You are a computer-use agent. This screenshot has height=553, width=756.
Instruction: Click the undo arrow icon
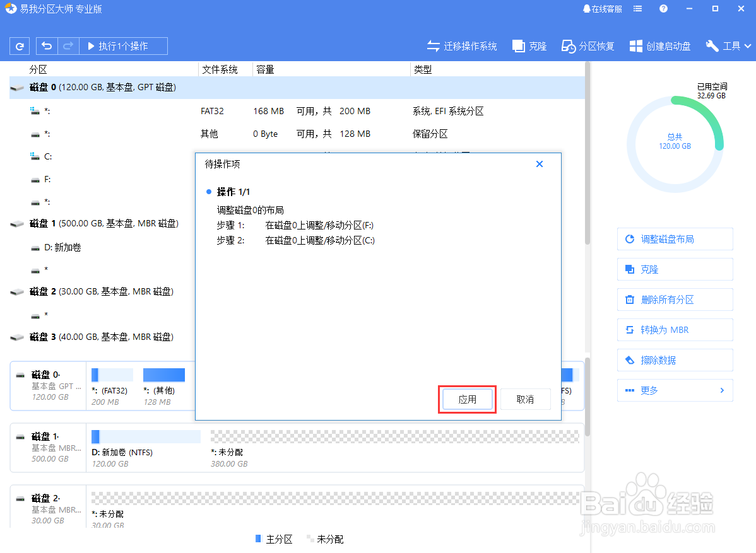(47, 46)
